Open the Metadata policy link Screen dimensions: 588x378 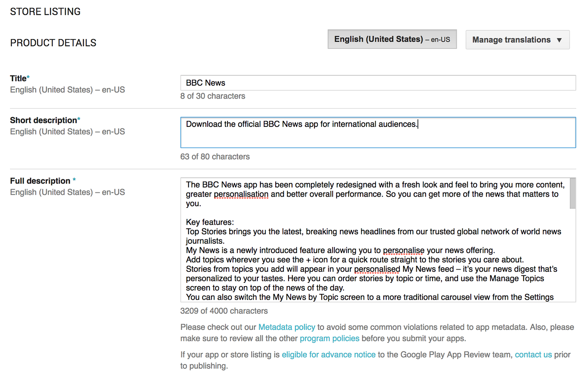[287, 327]
